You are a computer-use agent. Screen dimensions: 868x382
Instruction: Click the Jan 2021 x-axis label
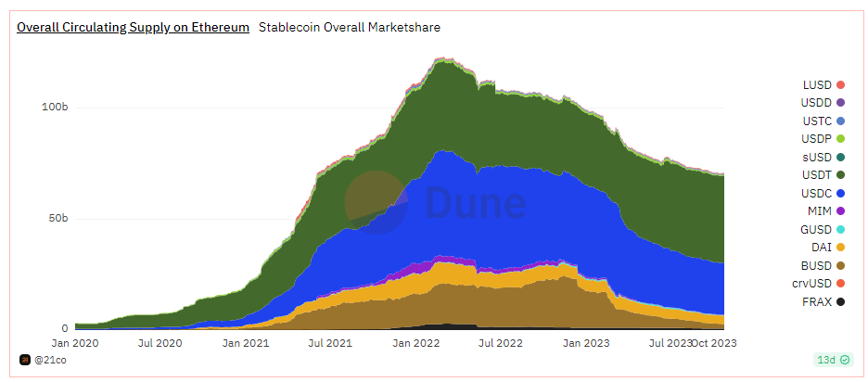(246, 343)
